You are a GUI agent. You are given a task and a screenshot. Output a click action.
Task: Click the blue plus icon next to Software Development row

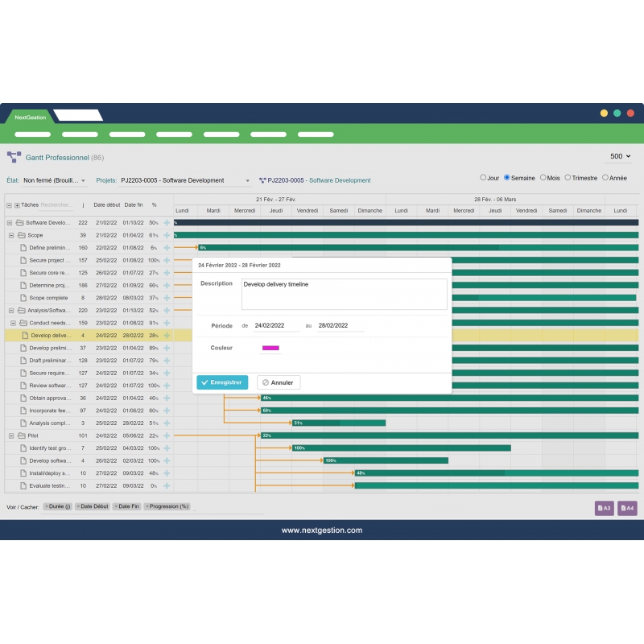pos(167,223)
